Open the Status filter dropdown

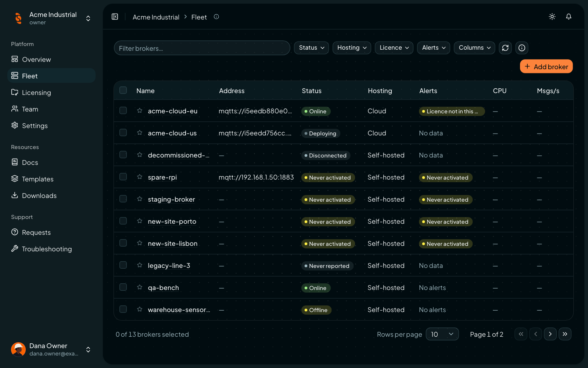pyautogui.click(x=311, y=48)
